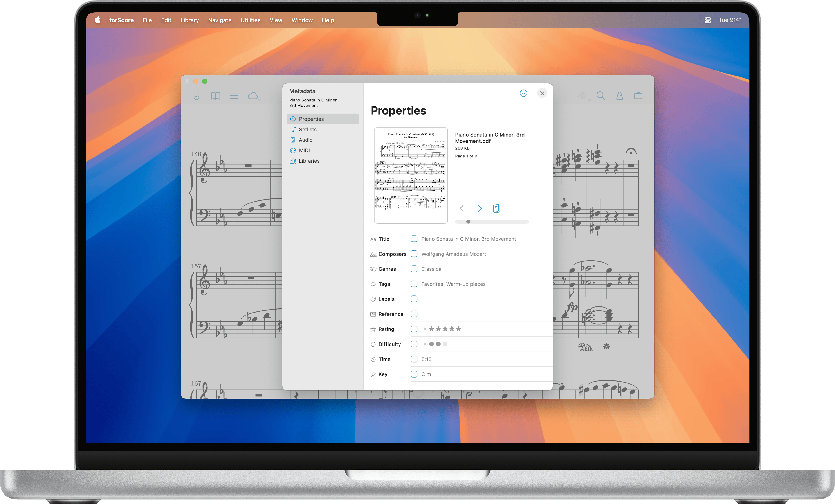
Task: Toggle the Tags checkbox
Action: pos(414,284)
